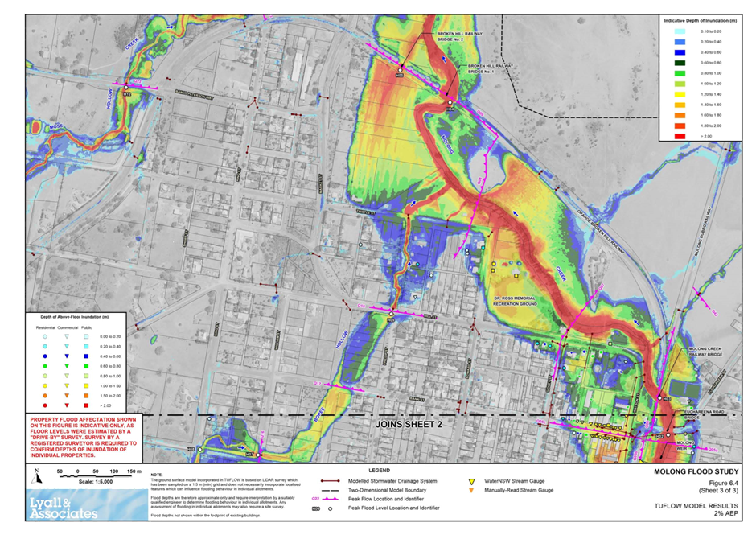Pick the 0.10 to 0.20 depth swatch
This screenshot has height=535, width=756.
point(680,31)
